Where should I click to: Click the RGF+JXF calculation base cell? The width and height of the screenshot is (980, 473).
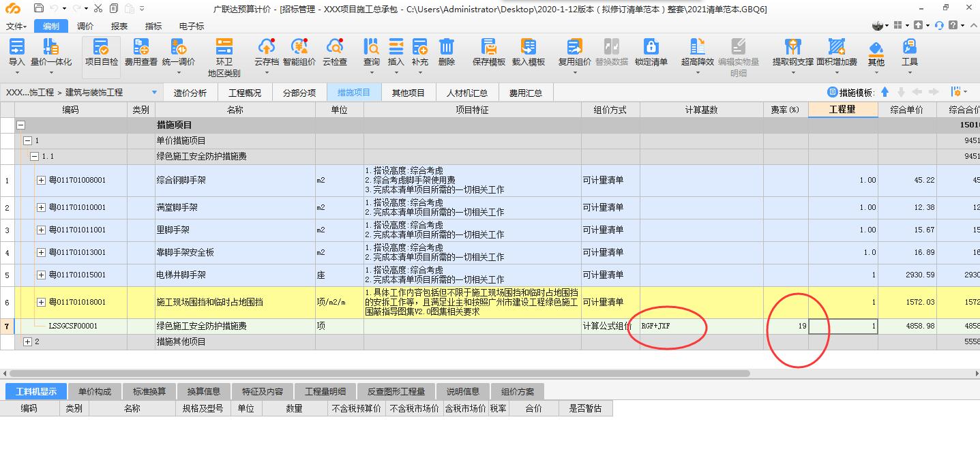(x=701, y=326)
